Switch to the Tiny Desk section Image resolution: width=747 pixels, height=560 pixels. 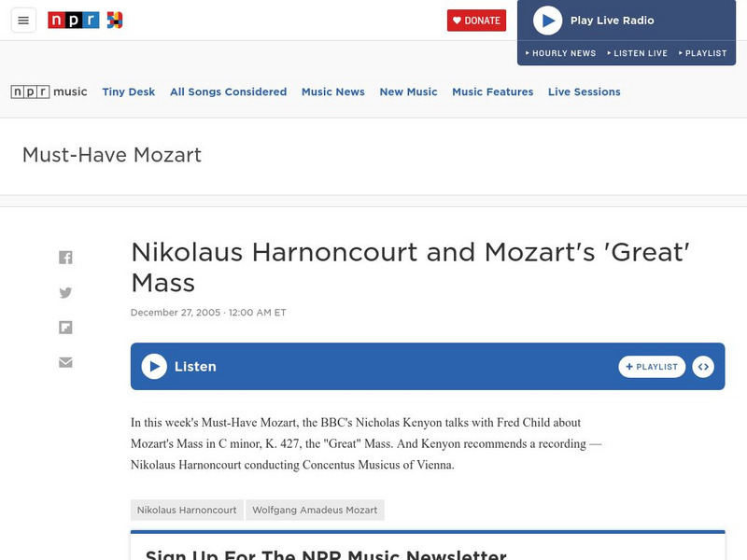[x=126, y=91]
